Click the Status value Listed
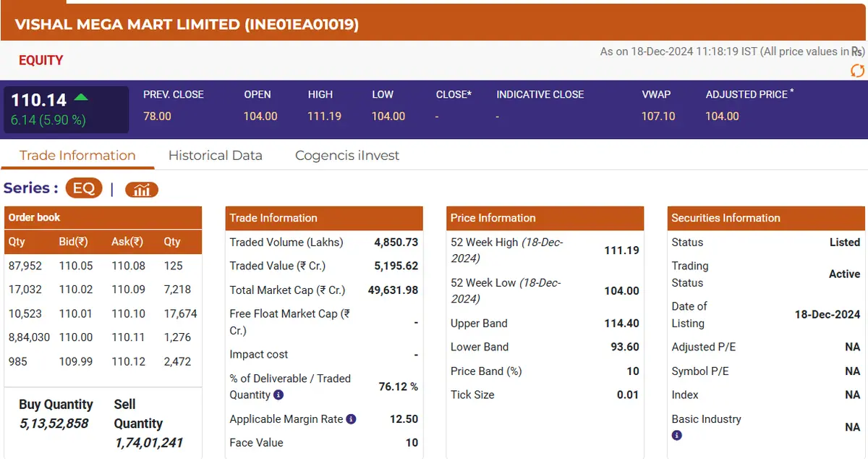 click(845, 243)
